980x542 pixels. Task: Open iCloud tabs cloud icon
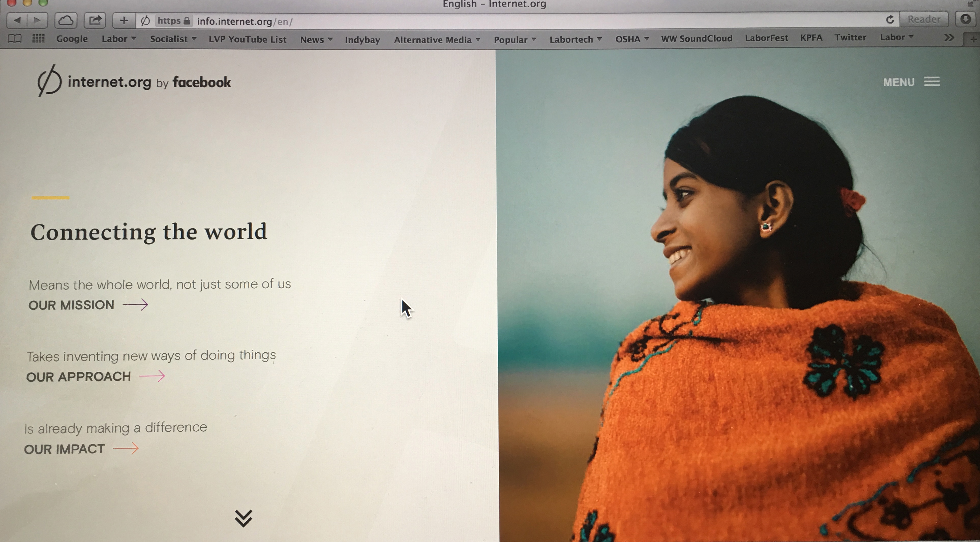pyautogui.click(x=66, y=21)
